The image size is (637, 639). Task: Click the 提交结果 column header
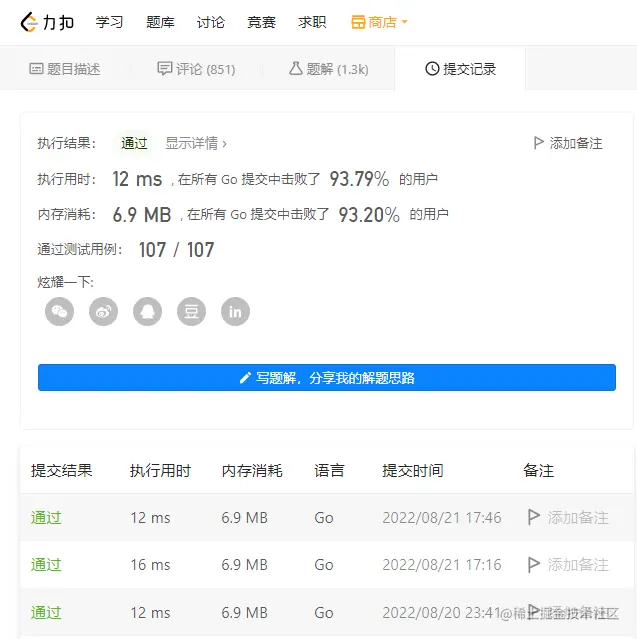coord(62,471)
